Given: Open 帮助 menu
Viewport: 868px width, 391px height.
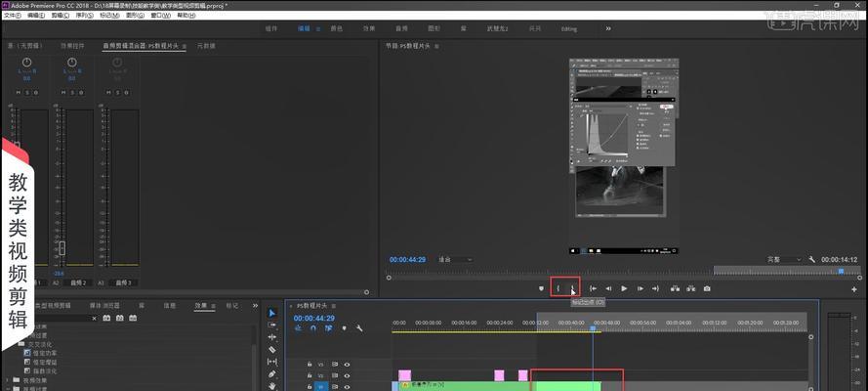Looking at the screenshot, I should tap(186, 16).
